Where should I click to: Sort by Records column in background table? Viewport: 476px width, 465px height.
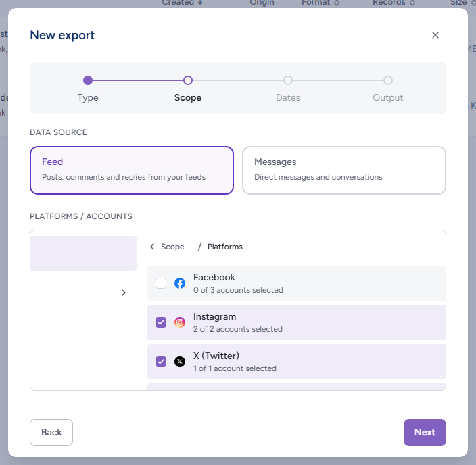click(394, 3)
